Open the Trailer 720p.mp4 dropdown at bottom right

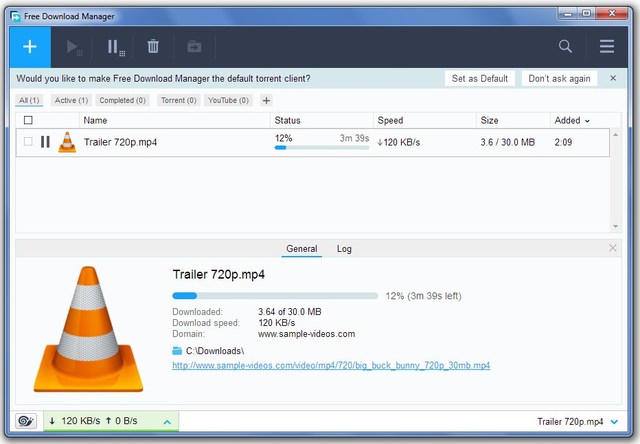point(614,422)
